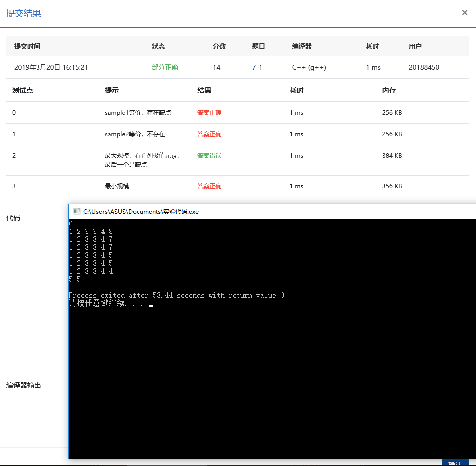The width and height of the screenshot is (476, 466).
Task: Click the 部分正确 status text
Action: (165, 67)
